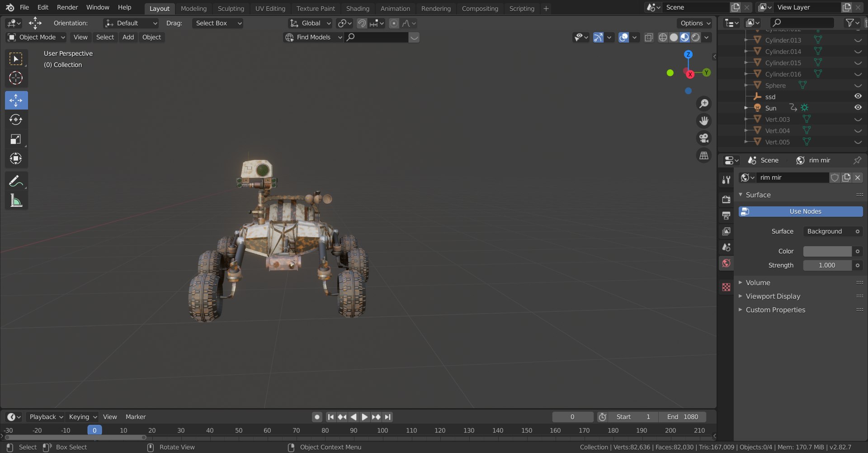Switch to Modeling workspace tab

pos(193,8)
